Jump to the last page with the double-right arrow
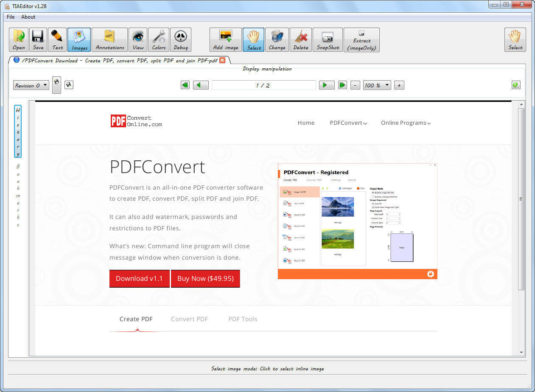This screenshot has width=535, height=392. [x=342, y=85]
